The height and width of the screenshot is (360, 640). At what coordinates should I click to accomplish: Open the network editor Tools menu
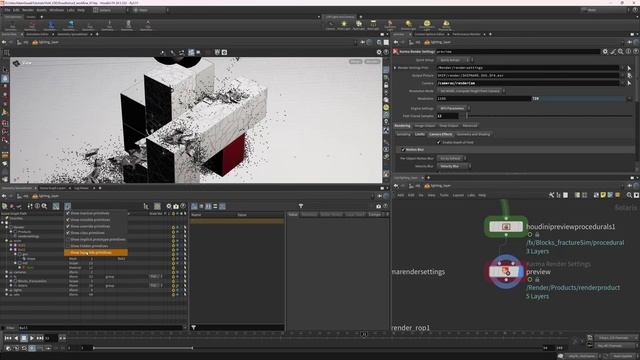[x=444, y=195]
